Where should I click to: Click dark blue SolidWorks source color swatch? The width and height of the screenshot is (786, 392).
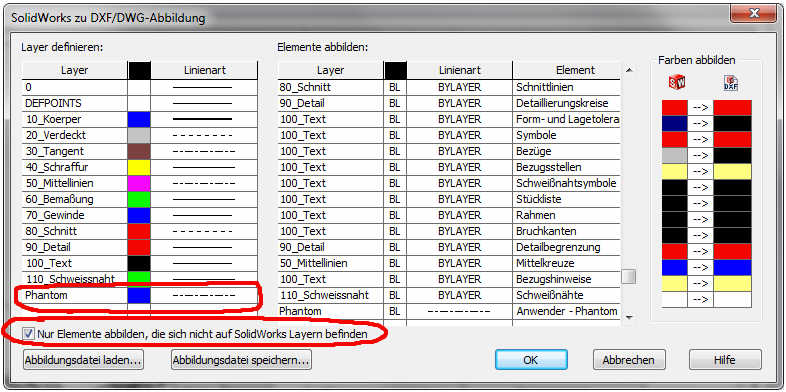click(x=674, y=124)
